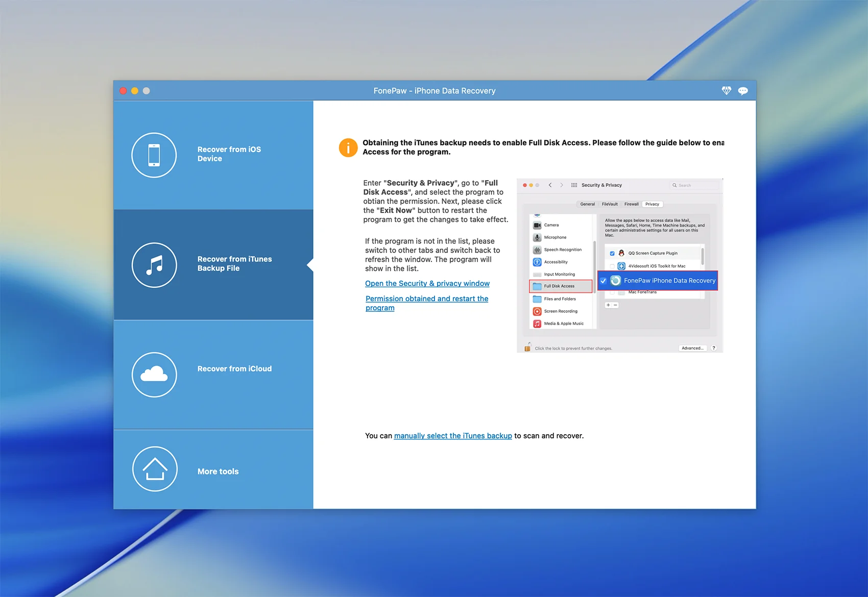Toggle the QQ Screen Capture Plugin checkbox
868x597 pixels.
[x=612, y=253]
